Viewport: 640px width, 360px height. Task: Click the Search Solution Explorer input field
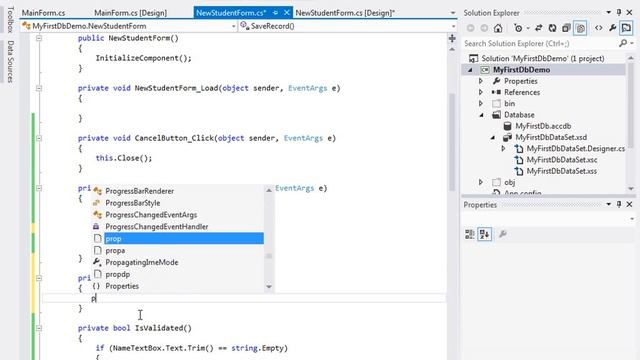tap(541, 43)
